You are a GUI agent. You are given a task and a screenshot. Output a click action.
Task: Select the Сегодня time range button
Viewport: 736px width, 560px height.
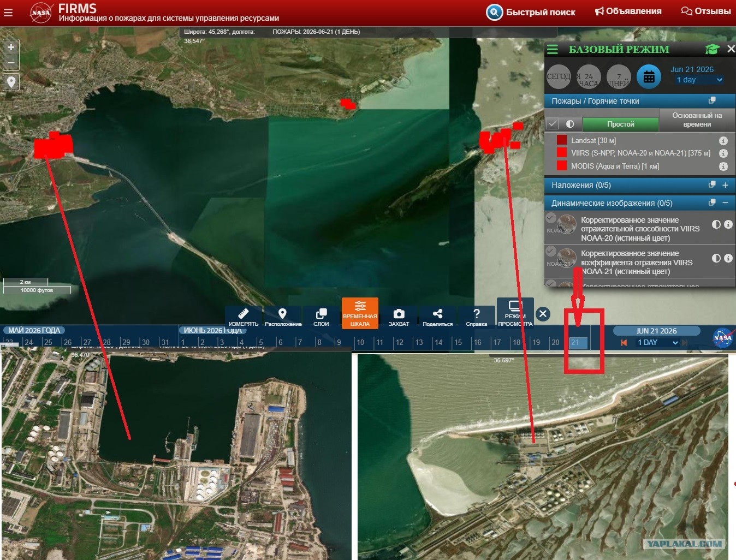click(559, 77)
